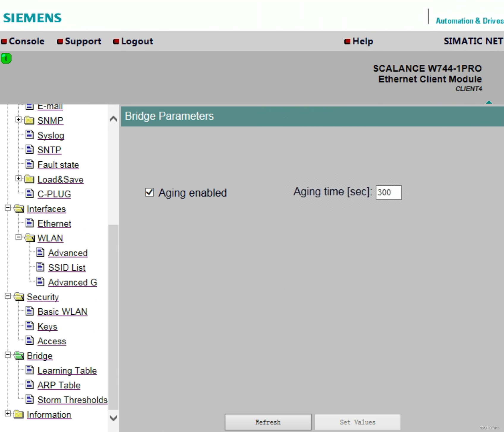Click the Basic WLAN page icon

pyautogui.click(x=29, y=311)
